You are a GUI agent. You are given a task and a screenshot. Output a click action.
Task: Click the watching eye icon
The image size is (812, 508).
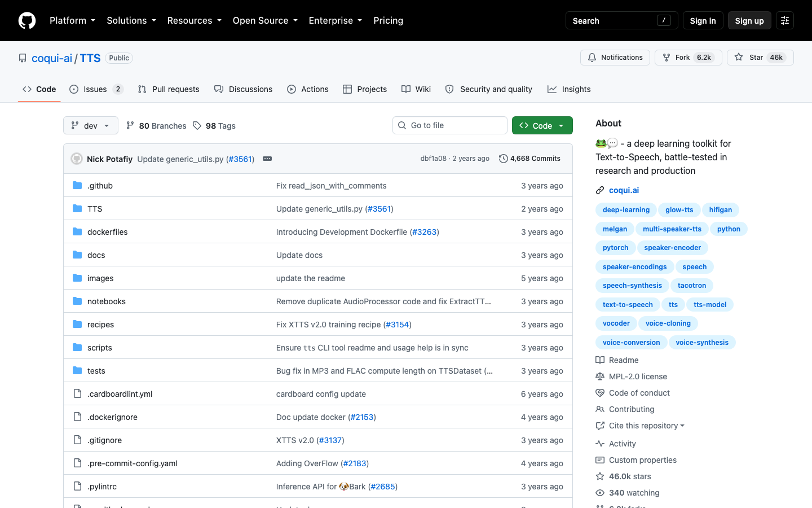click(600, 493)
